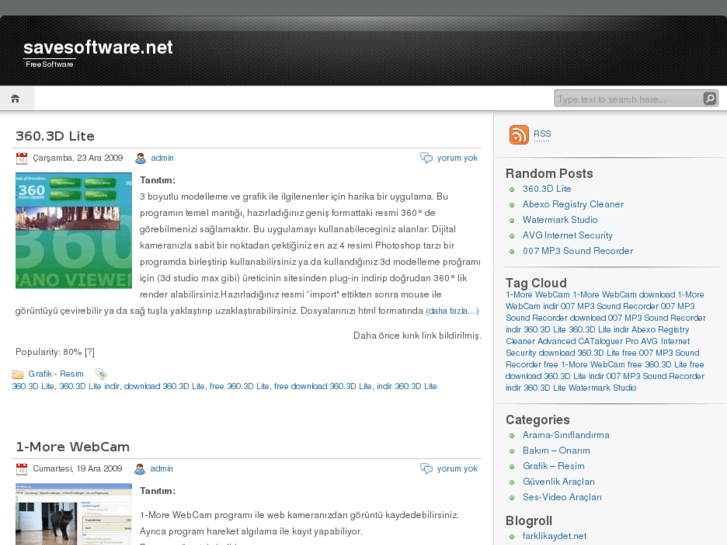Open the 360.3D Lite post title

coord(55,136)
